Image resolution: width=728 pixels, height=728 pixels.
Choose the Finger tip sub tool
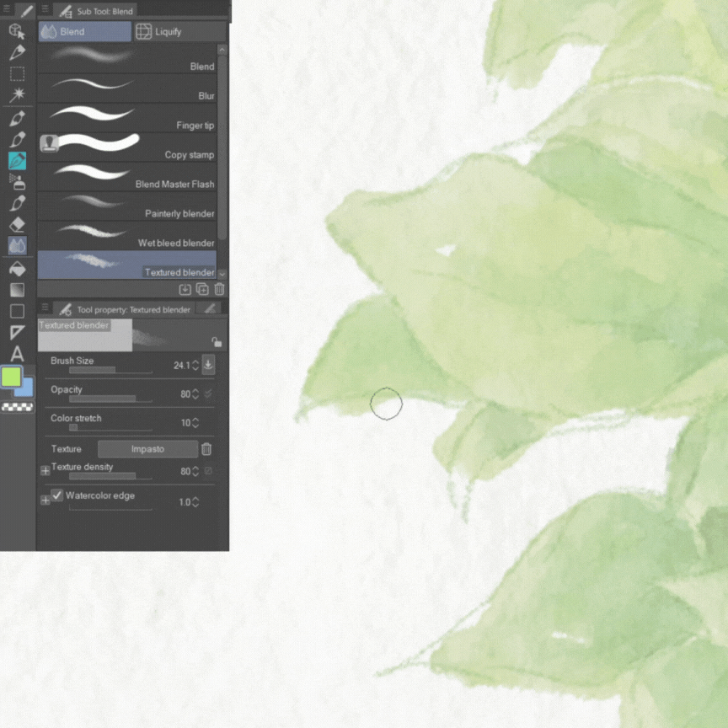[x=126, y=118]
